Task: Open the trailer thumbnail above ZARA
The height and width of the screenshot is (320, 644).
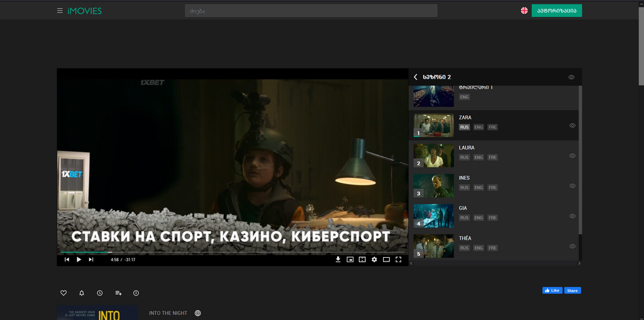Action: pos(433,96)
